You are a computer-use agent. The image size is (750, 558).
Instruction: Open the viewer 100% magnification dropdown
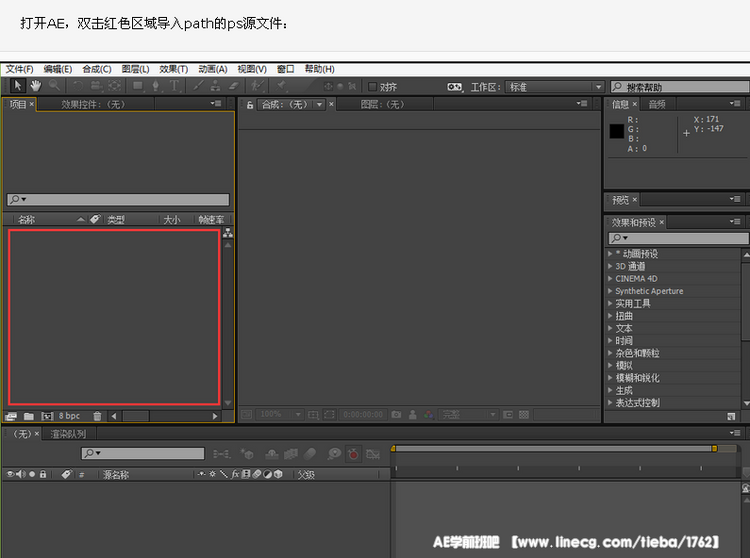point(280,415)
